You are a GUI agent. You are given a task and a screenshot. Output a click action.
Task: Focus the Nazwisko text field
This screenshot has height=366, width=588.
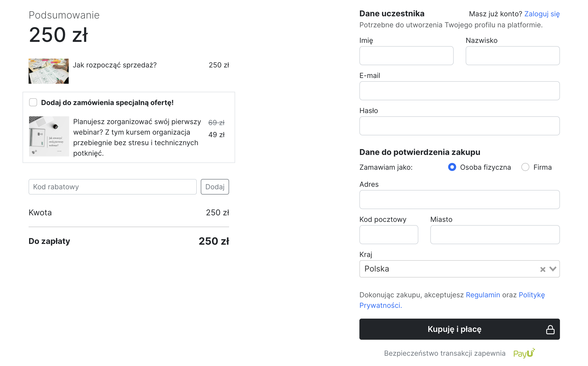point(513,56)
